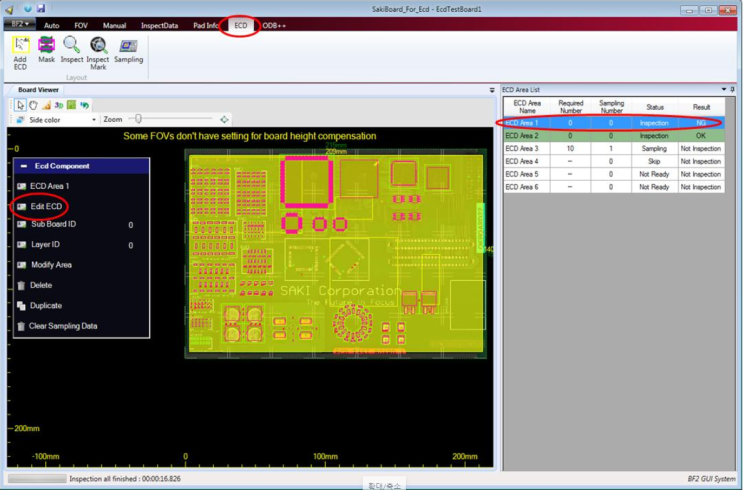Choose the ruler measure tool

[46, 105]
